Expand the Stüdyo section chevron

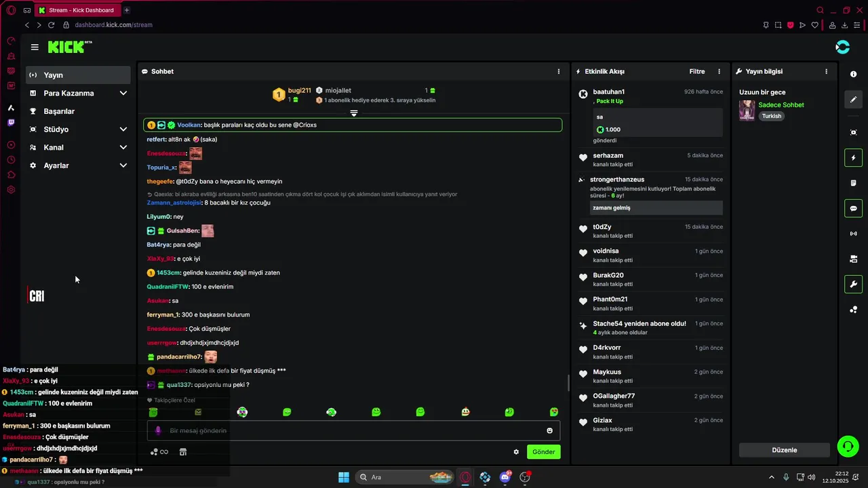(x=123, y=129)
